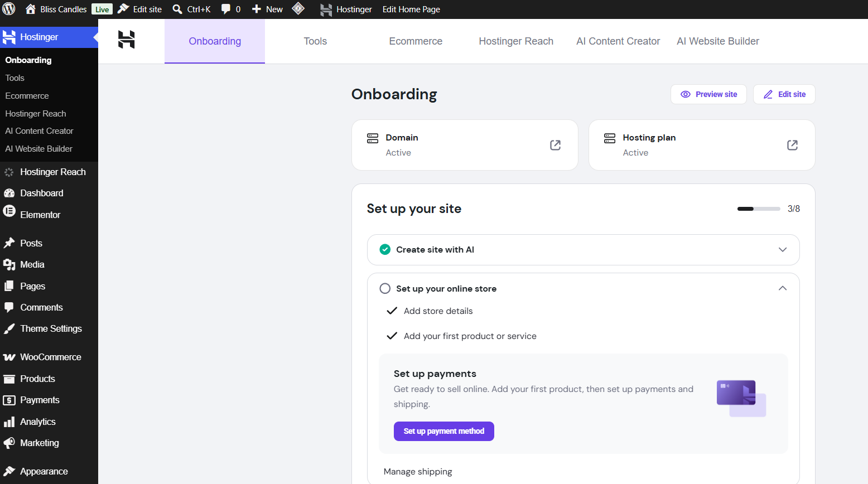The width and height of the screenshot is (868, 484).
Task: Click the Appearance sidebar icon
Action: 9,471
